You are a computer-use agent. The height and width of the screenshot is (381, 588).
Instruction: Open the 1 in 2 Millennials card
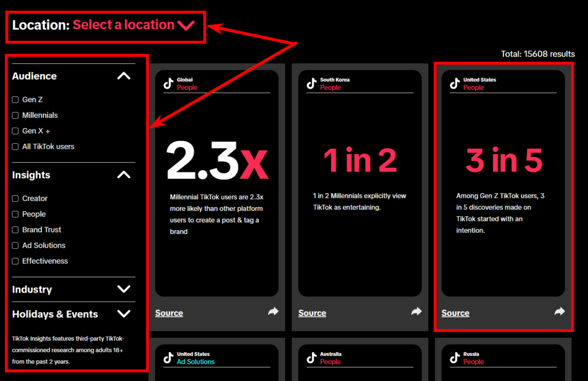pyautogui.click(x=360, y=183)
